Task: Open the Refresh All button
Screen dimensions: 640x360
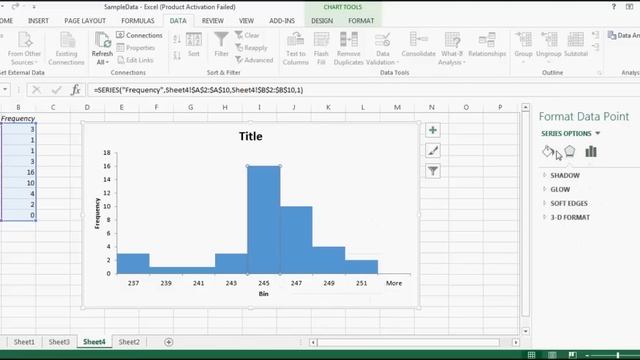Action: click(102, 48)
